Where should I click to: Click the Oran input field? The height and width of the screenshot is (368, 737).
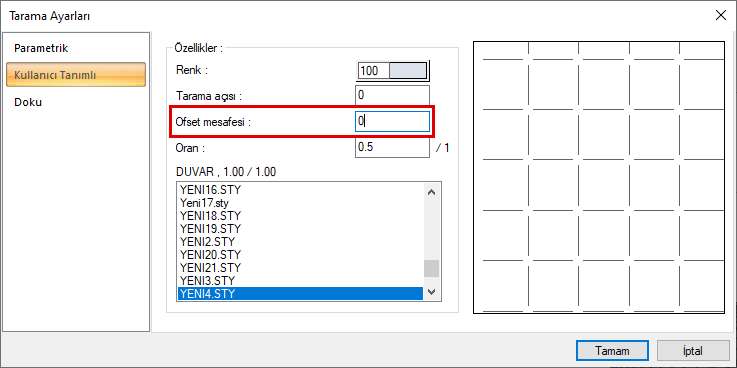click(x=392, y=147)
